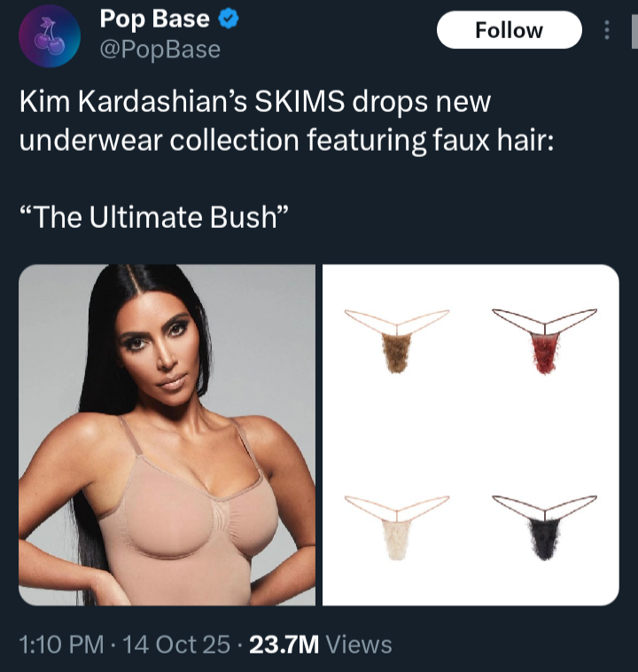This screenshot has width=638, height=672.
Task: Open the white product image with four thongs
Action: (471, 434)
